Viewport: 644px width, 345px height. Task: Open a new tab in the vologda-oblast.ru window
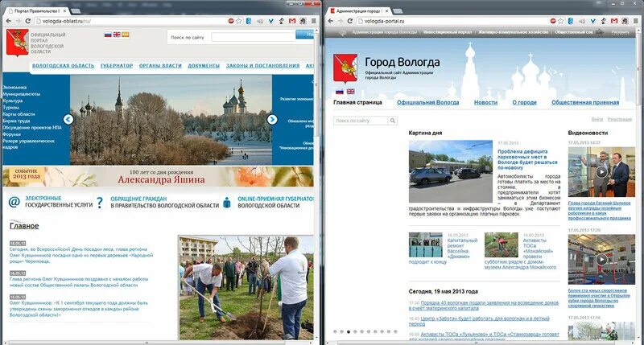point(75,10)
